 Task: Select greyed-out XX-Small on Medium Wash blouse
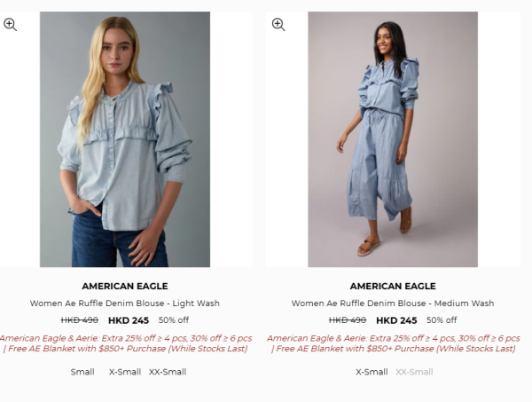[x=414, y=372]
